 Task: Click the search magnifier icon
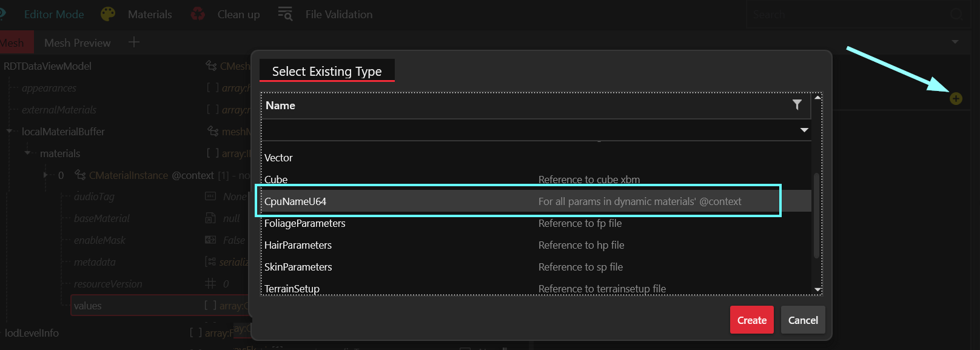tap(956, 15)
